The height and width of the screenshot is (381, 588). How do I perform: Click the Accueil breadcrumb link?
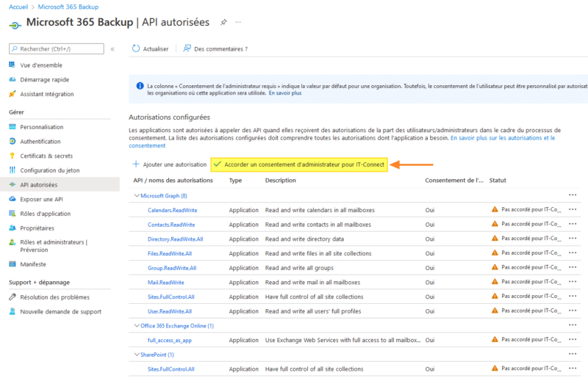tap(18, 7)
